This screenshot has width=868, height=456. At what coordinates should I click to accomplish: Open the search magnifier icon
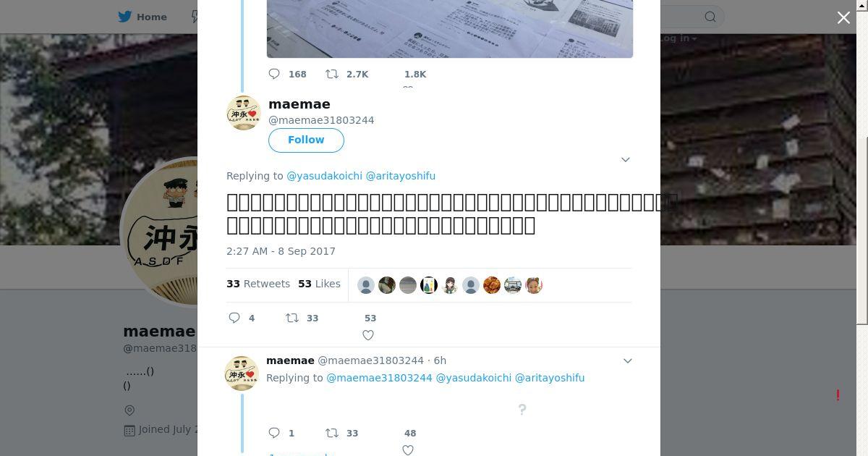click(710, 17)
